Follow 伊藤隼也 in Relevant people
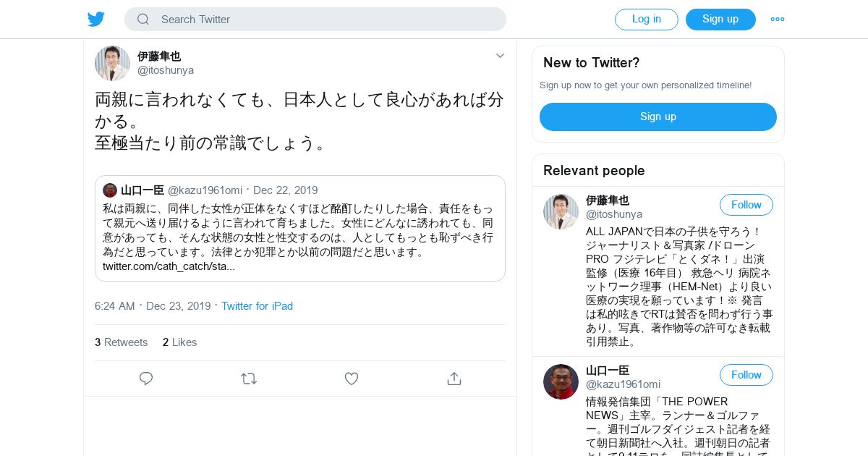The width and height of the screenshot is (868, 456). [x=746, y=205]
